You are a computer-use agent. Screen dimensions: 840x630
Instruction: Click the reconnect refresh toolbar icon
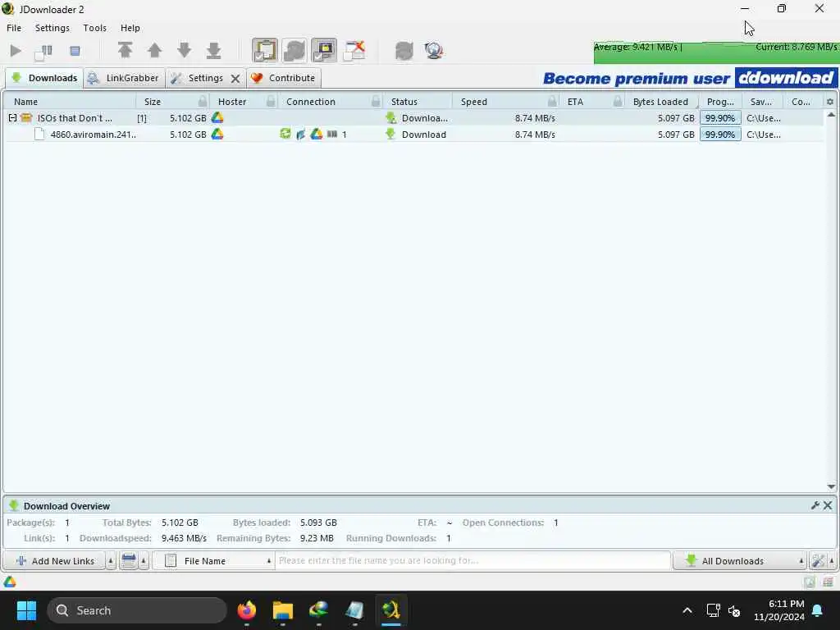[404, 51]
